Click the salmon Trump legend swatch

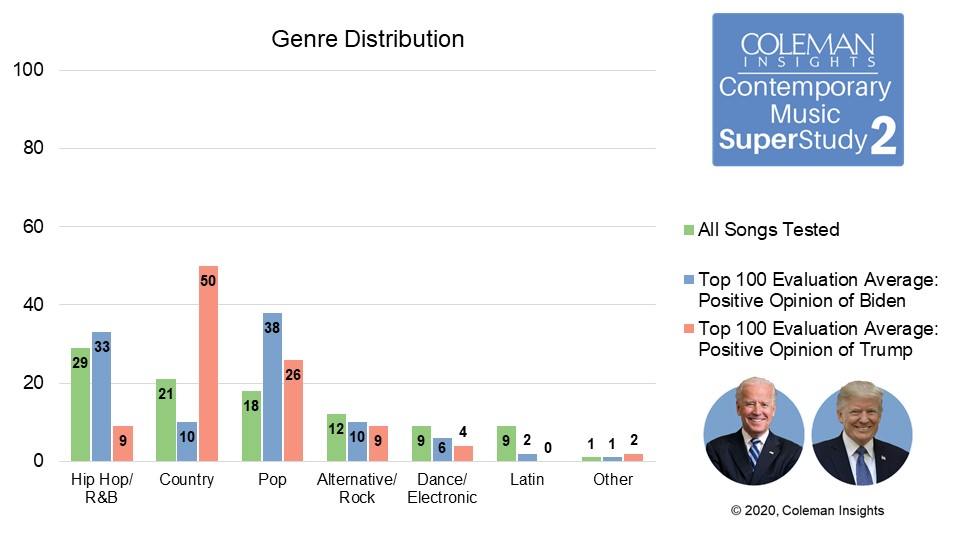tap(688, 329)
